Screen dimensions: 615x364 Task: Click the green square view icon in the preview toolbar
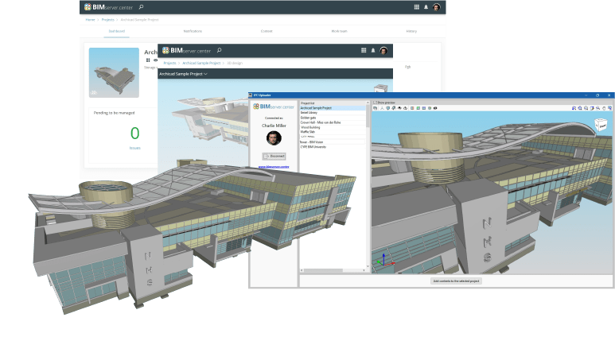point(418,108)
